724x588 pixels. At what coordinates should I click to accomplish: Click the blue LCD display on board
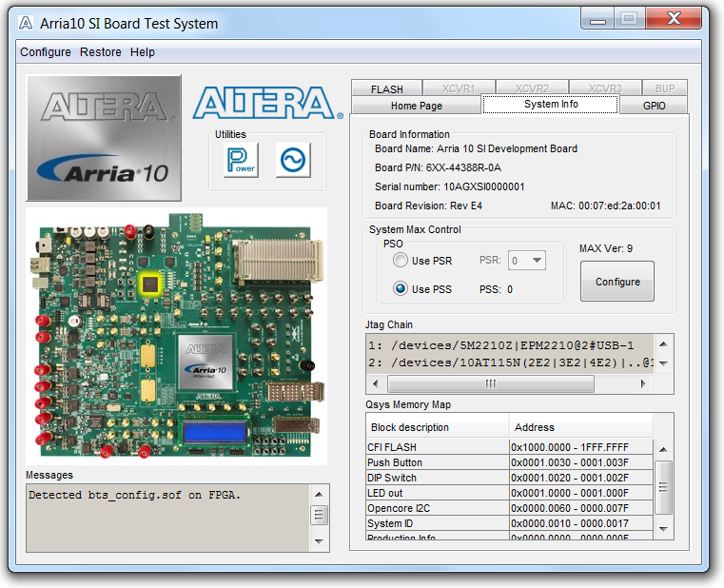tap(213, 431)
